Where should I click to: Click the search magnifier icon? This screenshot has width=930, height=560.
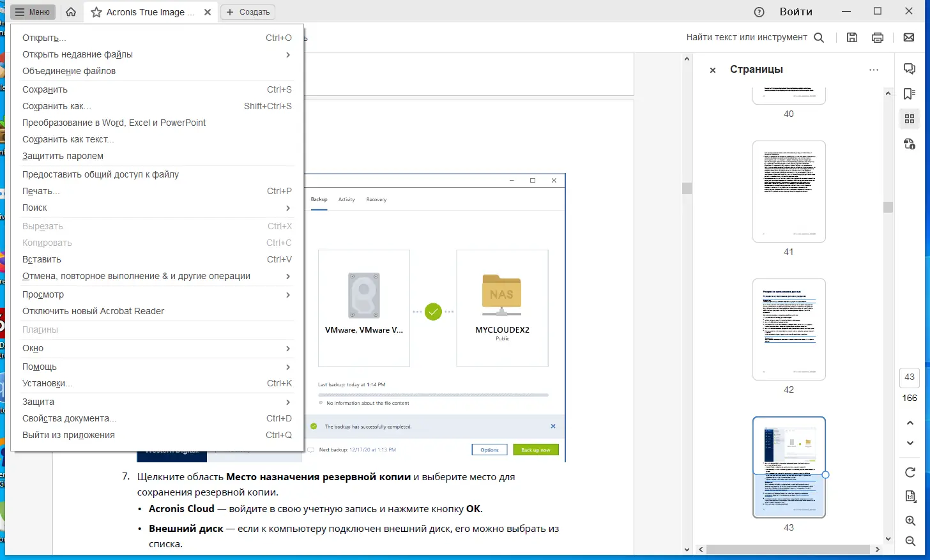(819, 38)
